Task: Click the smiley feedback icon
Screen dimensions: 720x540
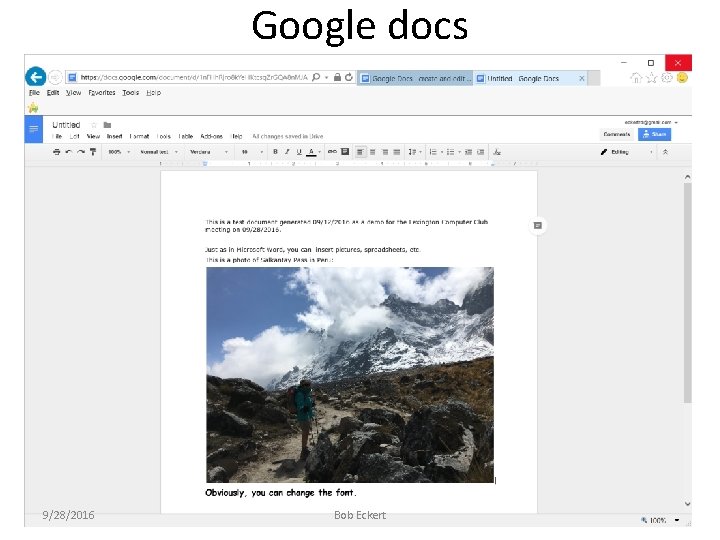Action: 682,78
